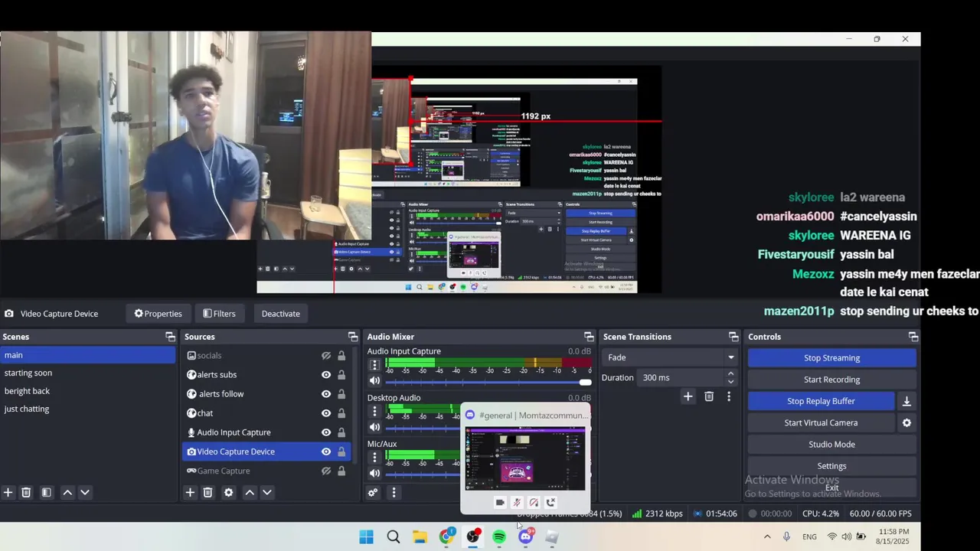Undock the Scene Transitions panel
Image resolution: width=980 pixels, height=551 pixels.
(x=733, y=337)
